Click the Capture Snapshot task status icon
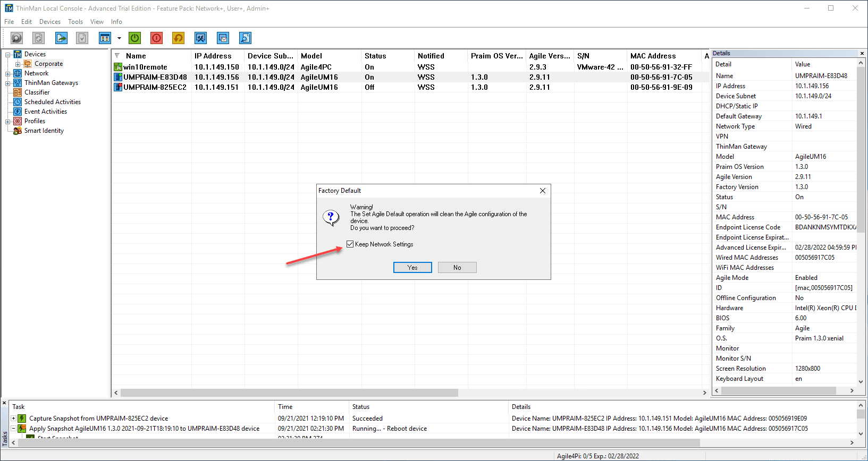Image resolution: width=868 pixels, height=461 pixels. [x=22, y=419]
